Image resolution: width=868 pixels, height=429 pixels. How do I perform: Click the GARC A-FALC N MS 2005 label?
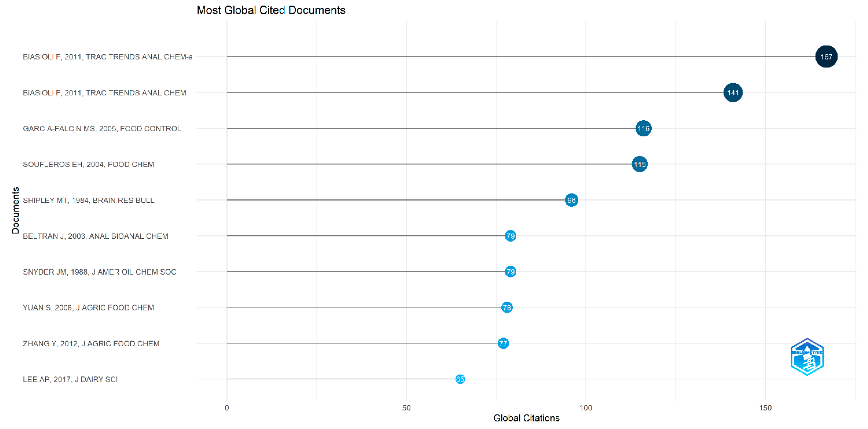(102, 129)
